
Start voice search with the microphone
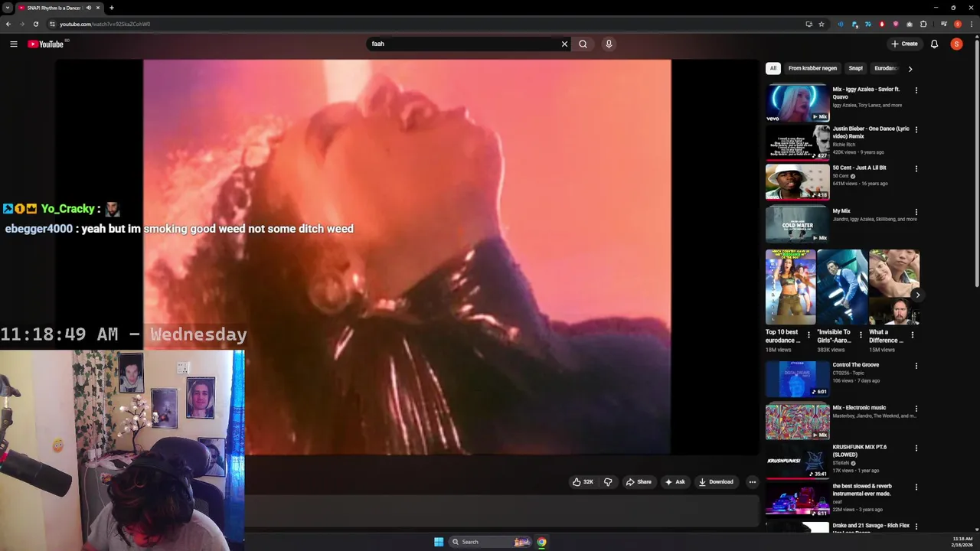point(609,44)
